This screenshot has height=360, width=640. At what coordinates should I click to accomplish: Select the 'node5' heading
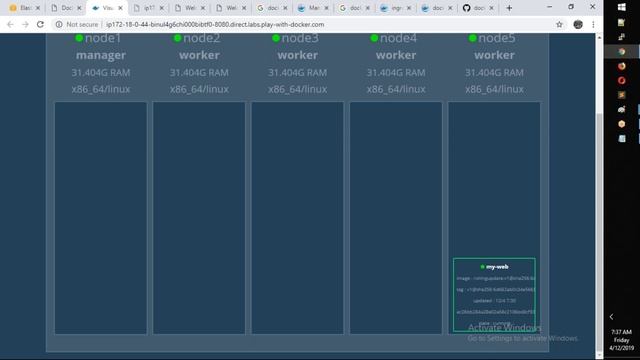[x=497, y=38]
